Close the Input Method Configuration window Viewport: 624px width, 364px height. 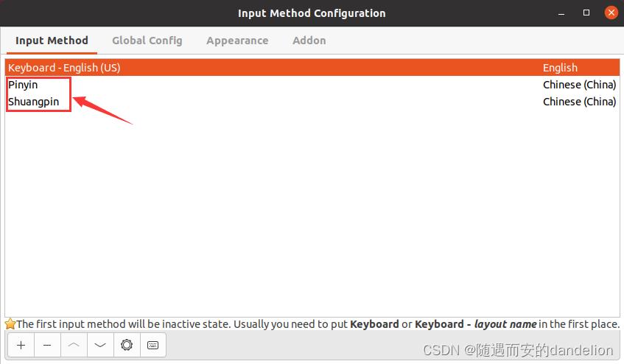click(x=610, y=13)
